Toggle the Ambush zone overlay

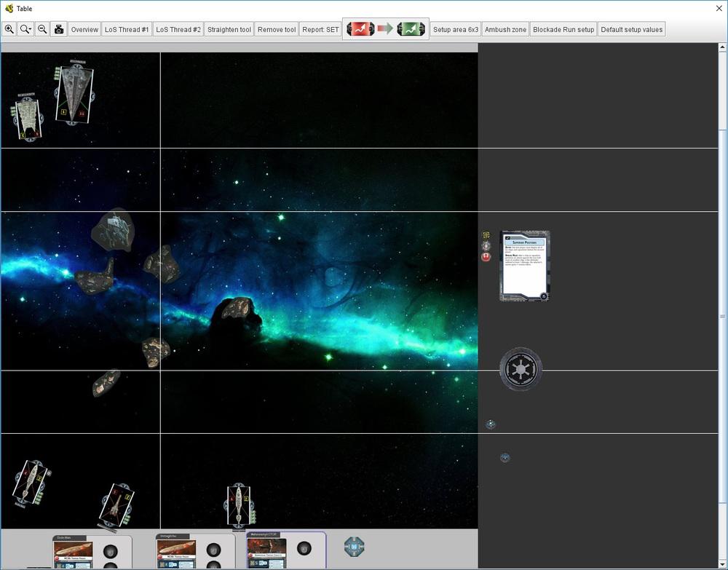[x=505, y=30]
